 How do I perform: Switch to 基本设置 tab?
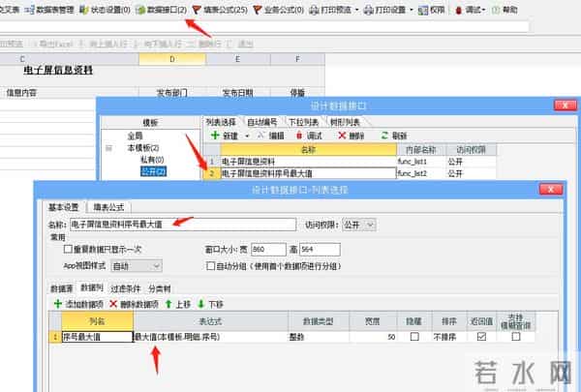click(x=63, y=207)
